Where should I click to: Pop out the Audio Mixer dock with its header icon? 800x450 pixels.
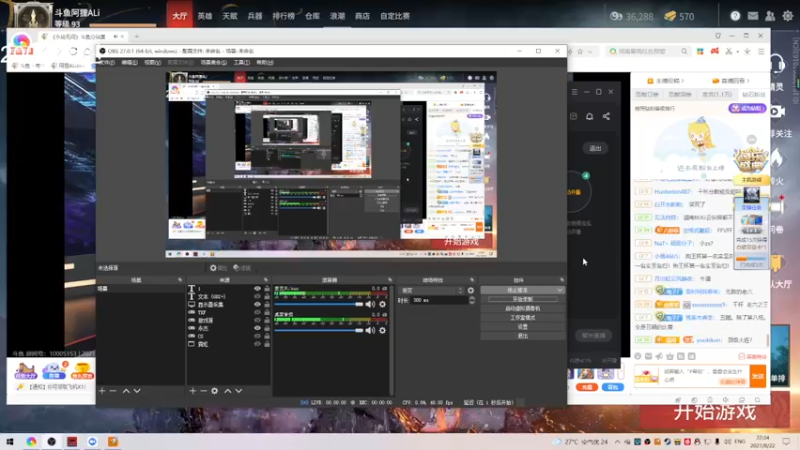point(390,280)
